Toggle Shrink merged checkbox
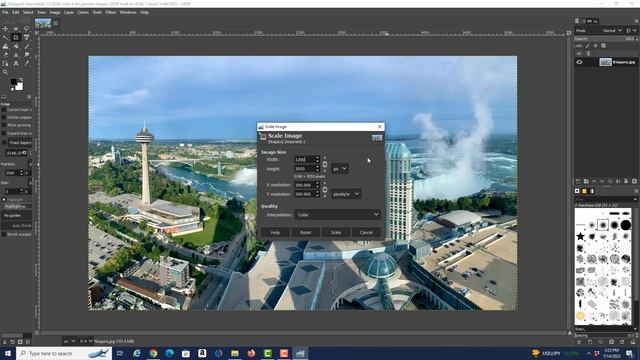This screenshot has width=640, height=360. [4, 234]
